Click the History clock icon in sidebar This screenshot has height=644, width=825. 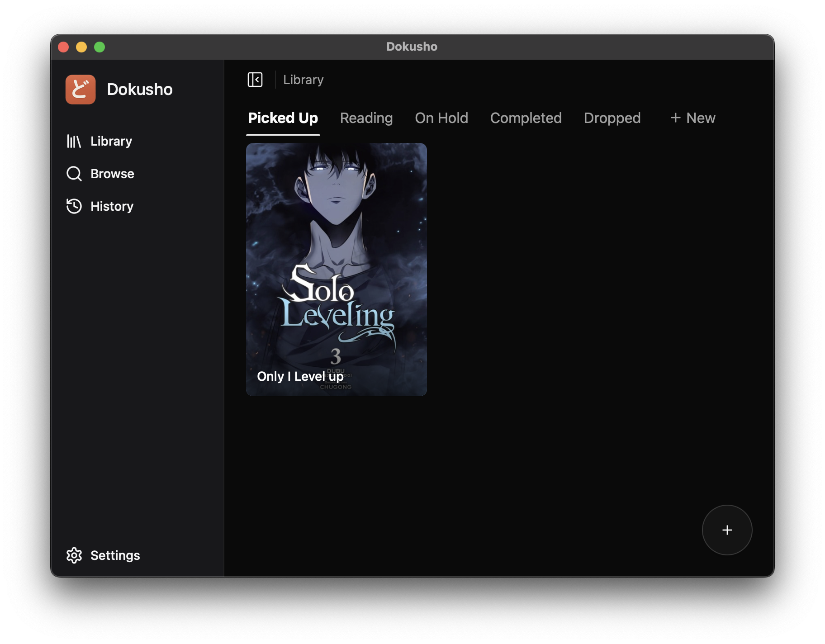(x=74, y=206)
